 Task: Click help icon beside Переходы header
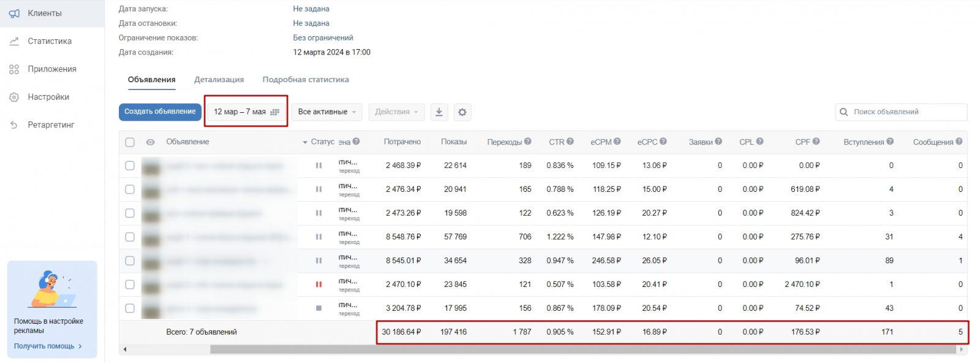coord(528,142)
